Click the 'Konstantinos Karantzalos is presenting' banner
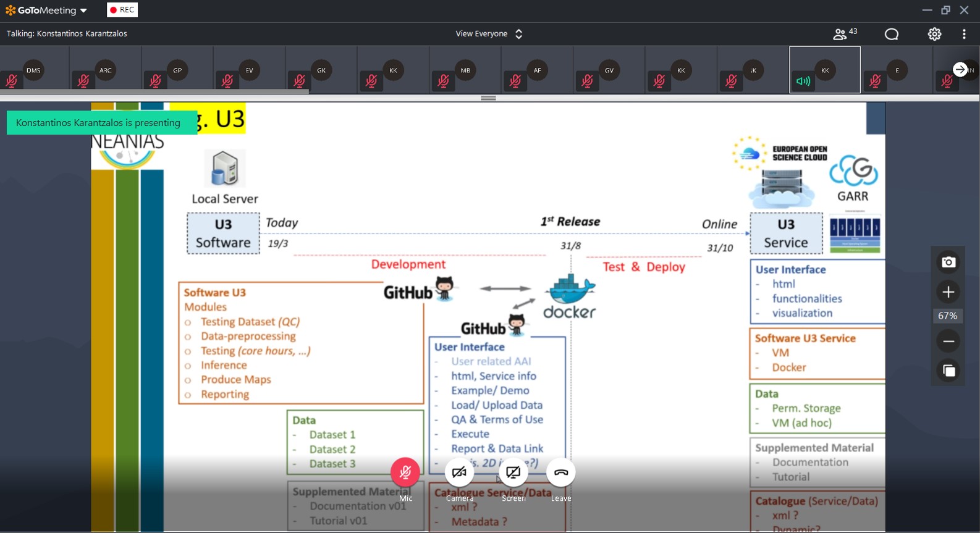Screen dimensions: 980x533 [102, 122]
